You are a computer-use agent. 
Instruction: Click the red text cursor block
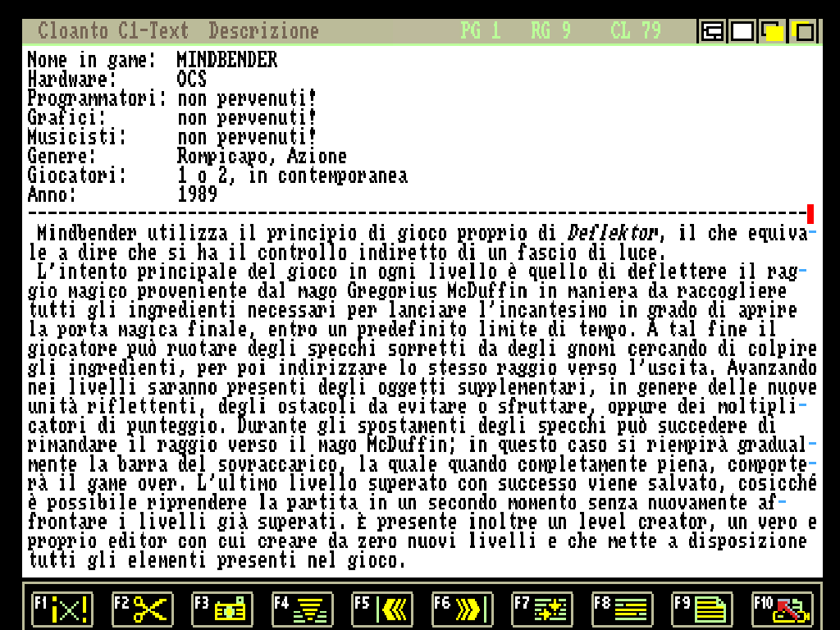pyautogui.click(x=810, y=215)
